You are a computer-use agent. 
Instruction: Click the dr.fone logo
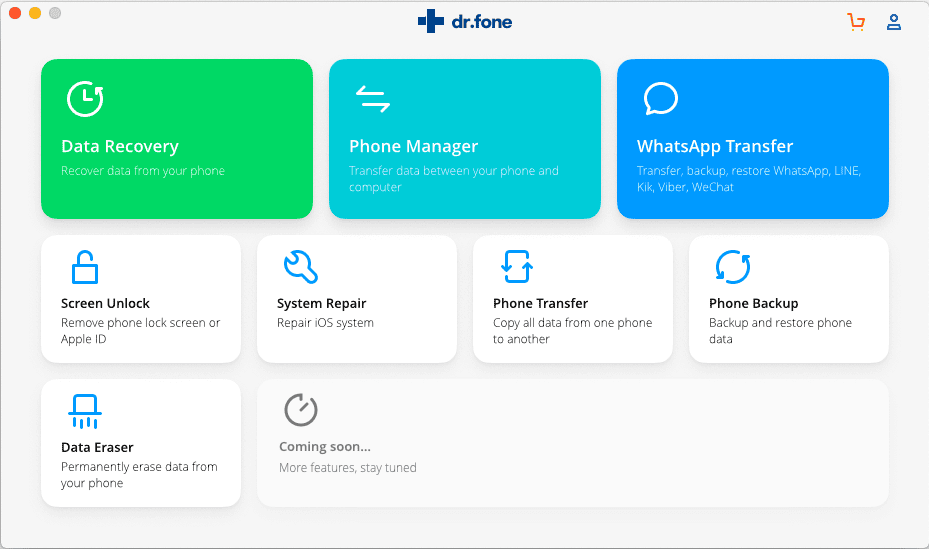464,21
